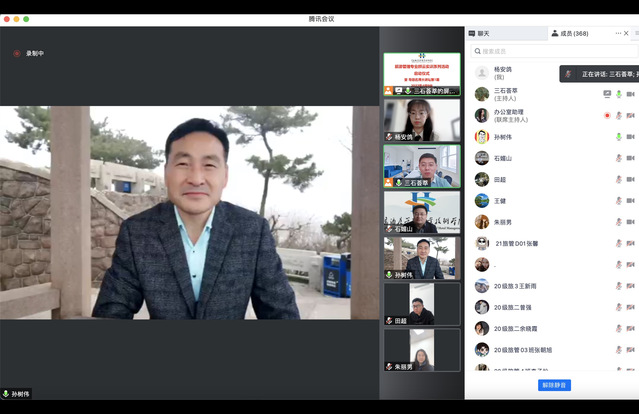Click the avatar of 朱丽男 in member list
This screenshot has height=414, width=639.
click(482, 222)
